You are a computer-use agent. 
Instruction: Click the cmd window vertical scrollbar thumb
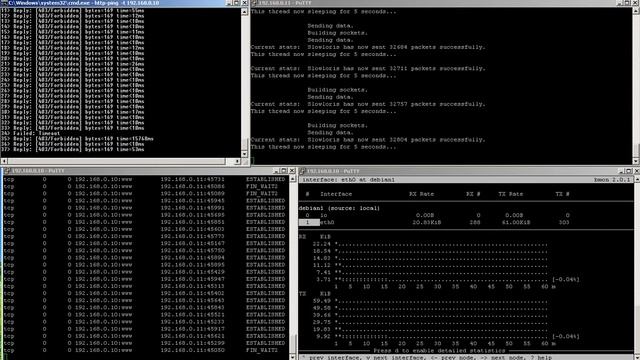[244, 144]
